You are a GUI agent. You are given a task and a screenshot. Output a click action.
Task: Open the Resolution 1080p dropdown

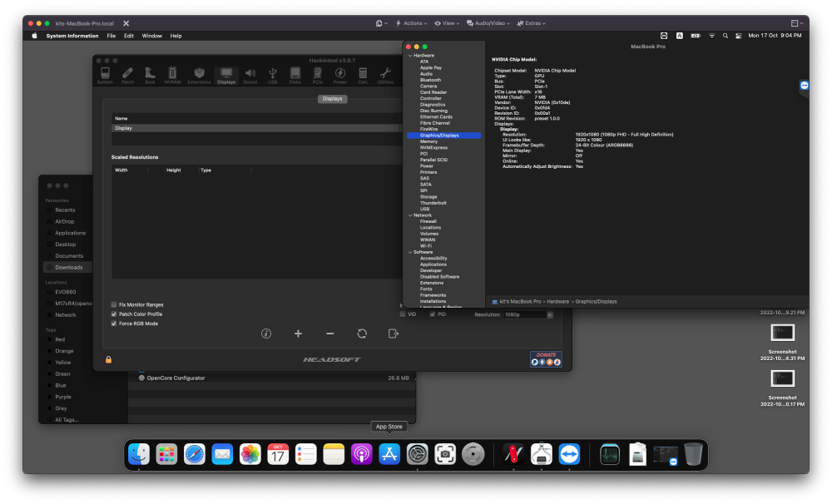[528, 314]
